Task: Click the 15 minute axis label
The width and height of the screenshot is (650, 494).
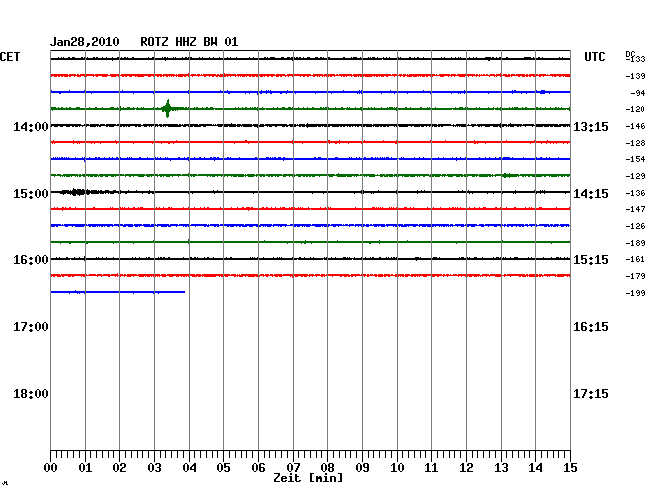Action: (570, 468)
